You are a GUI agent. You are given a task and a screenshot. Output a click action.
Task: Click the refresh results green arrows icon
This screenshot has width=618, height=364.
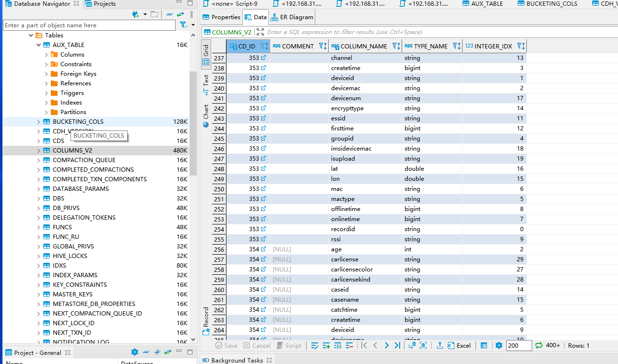[x=539, y=345]
